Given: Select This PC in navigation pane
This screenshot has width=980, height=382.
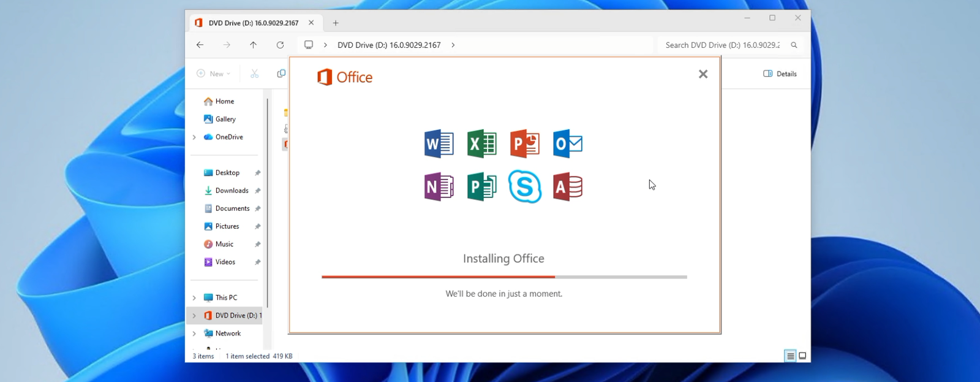Looking at the screenshot, I should [226, 297].
